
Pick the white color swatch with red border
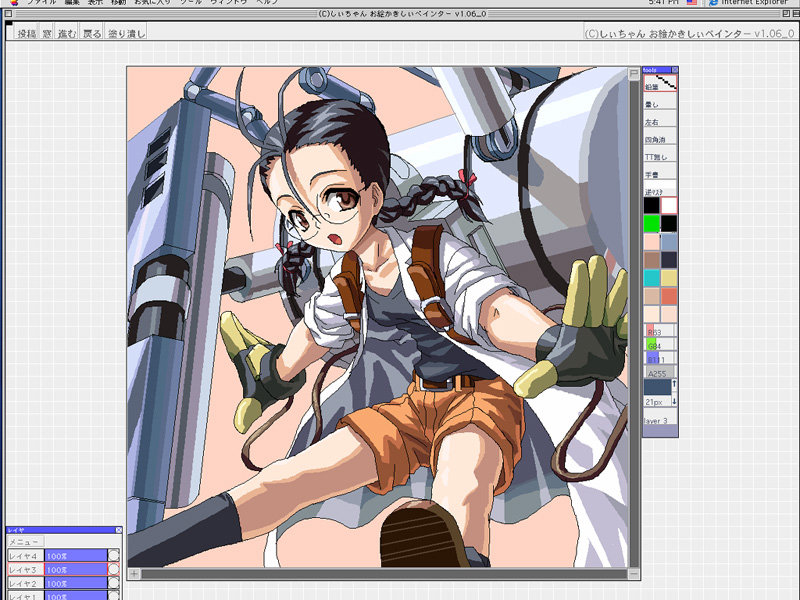(x=669, y=205)
